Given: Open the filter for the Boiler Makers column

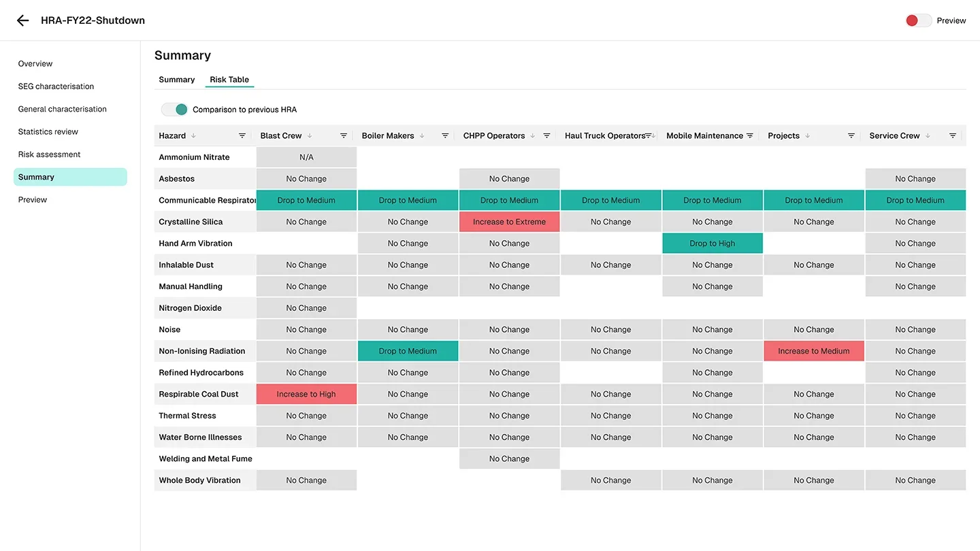Looking at the screenshot, I should pyautogui.click(x=445, y=135).
